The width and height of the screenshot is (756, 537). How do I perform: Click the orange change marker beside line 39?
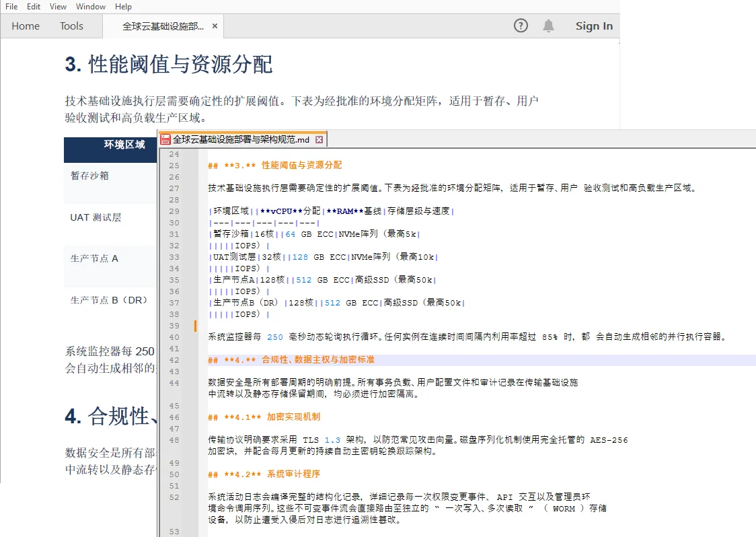click(195, 326)
